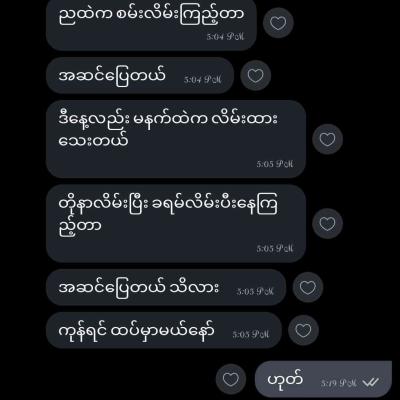Select the 'ကုန်ရင် ထပ်မှာမယ်နော်' message bubble
The height and width of the screenshot is (400, 400).
point(164,330)
